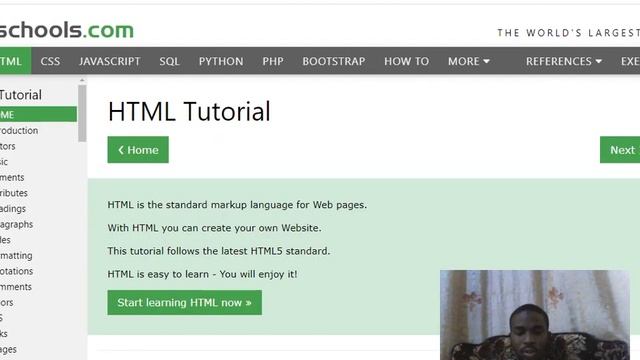
Task: Open the CSS tutorial in the navbar
Action: tap(50, 61)
